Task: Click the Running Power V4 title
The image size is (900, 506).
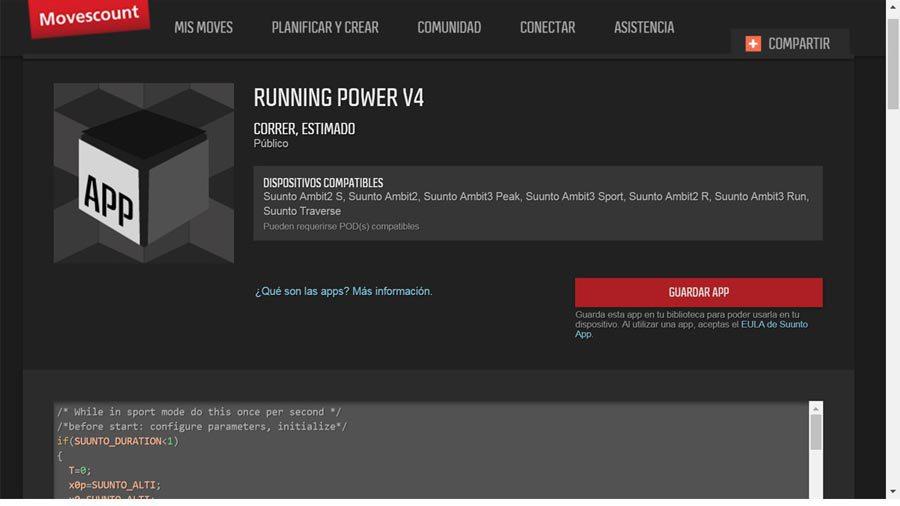Action: (x=339, y=98)
